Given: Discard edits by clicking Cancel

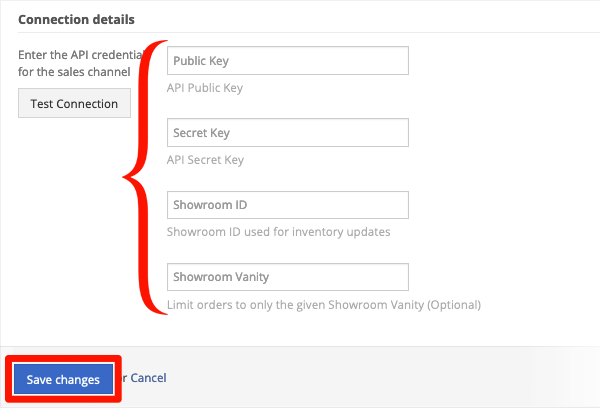Looking at the screenshot, I should (148, 378).
